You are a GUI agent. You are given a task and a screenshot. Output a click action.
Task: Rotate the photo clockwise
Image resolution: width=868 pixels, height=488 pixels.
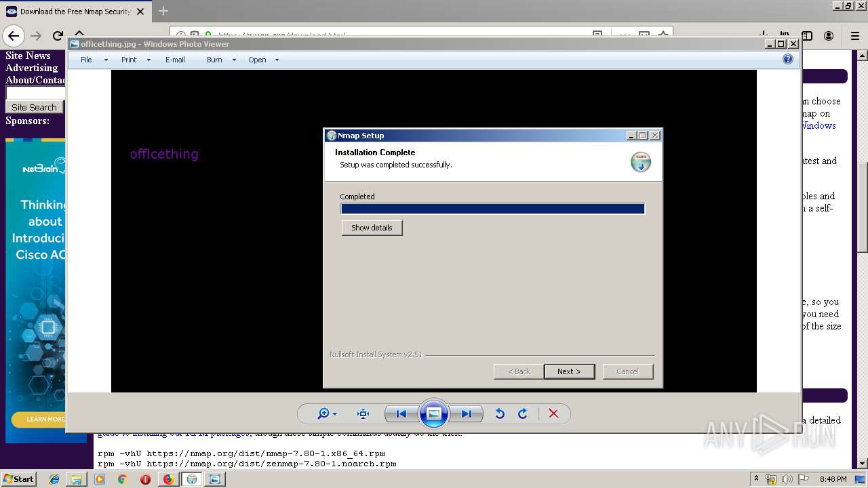tap(523, 413)
